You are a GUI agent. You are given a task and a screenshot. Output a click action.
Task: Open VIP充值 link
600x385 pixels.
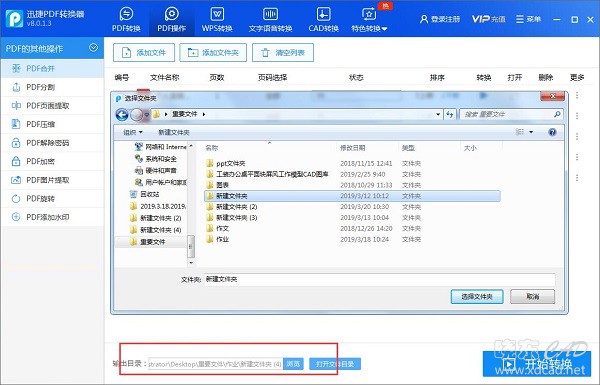(x=488, y=19)
